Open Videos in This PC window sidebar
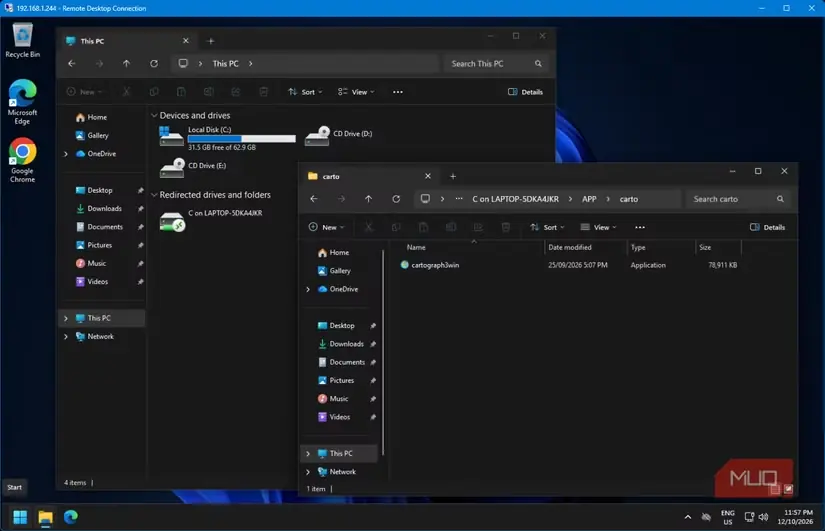The image size is (825, 531). 97,282
